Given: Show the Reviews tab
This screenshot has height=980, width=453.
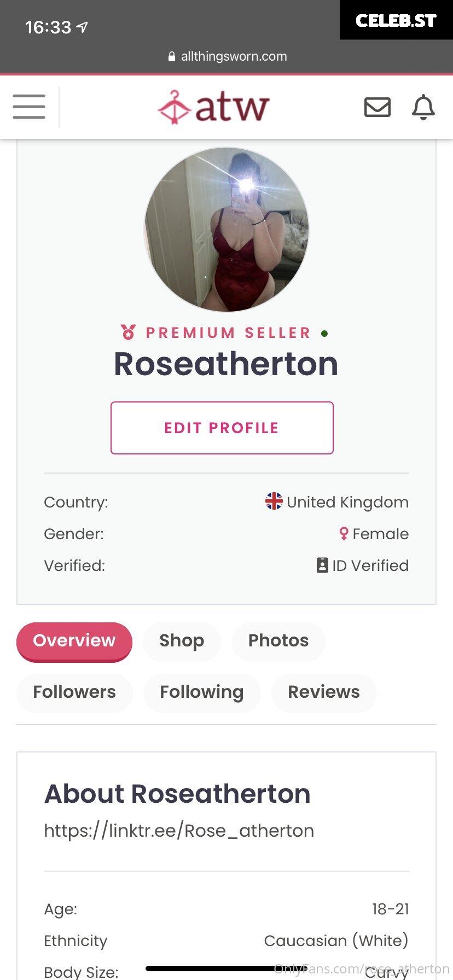Looking at the screenshot, I should 324,692.
